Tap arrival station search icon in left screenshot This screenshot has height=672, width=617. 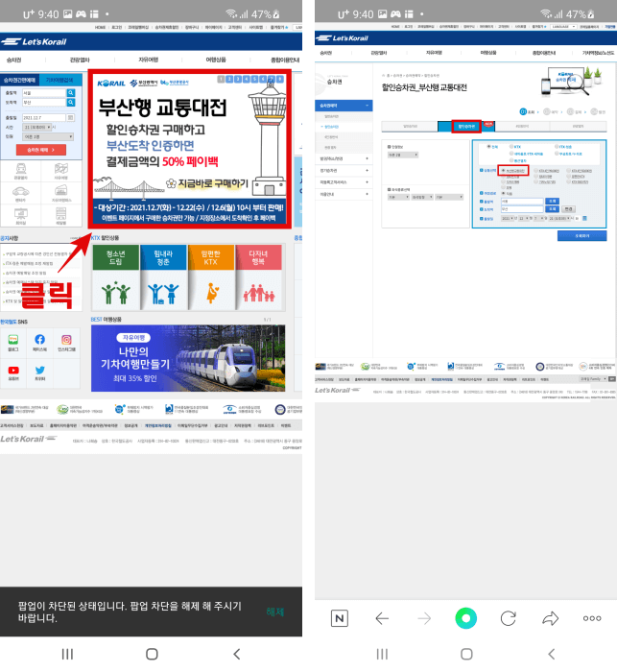71,103
